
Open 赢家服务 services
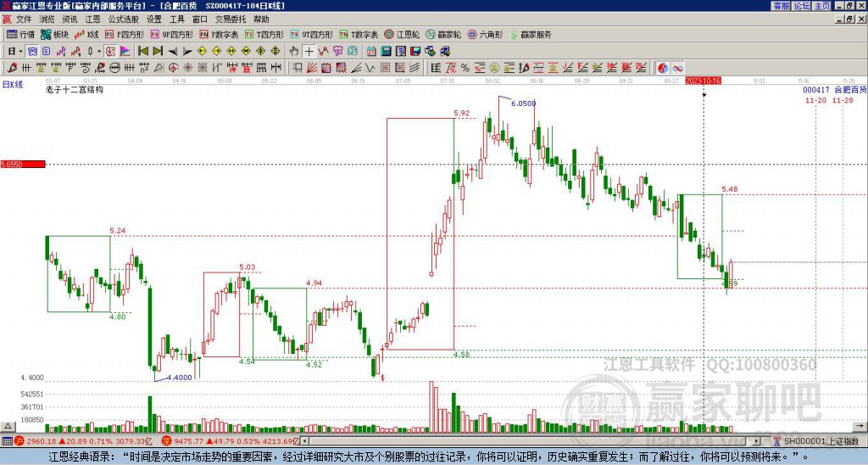531,34
